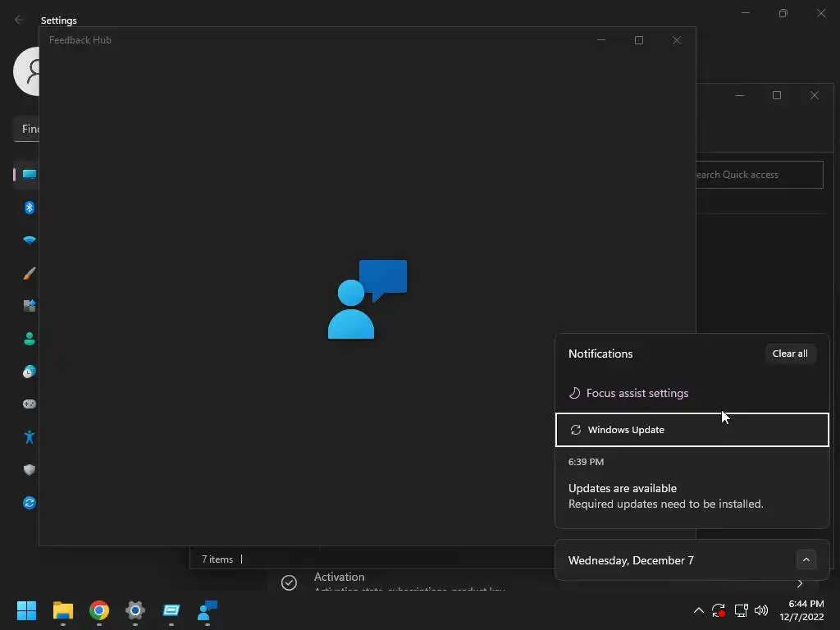This screenshot has width=840, height=630.
Task: Open Personalization paintbrush icon in Settings
Action: (30, 273)
